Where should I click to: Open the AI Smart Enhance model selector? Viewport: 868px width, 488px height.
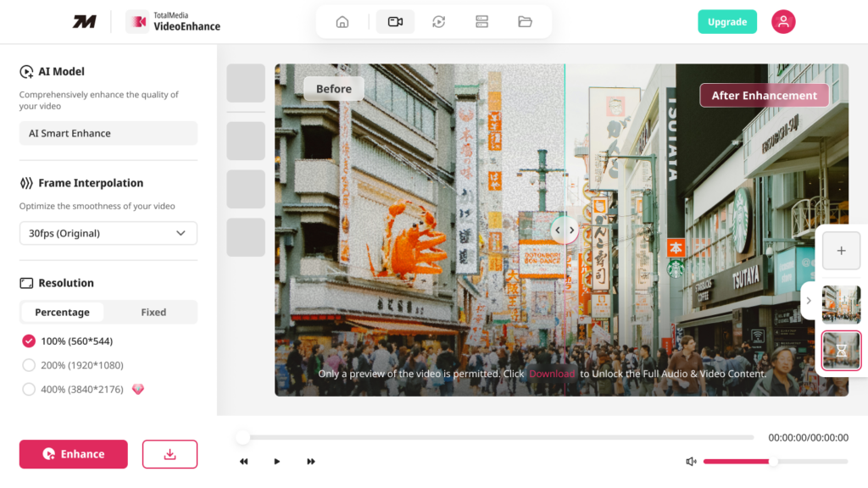point(108,133)
